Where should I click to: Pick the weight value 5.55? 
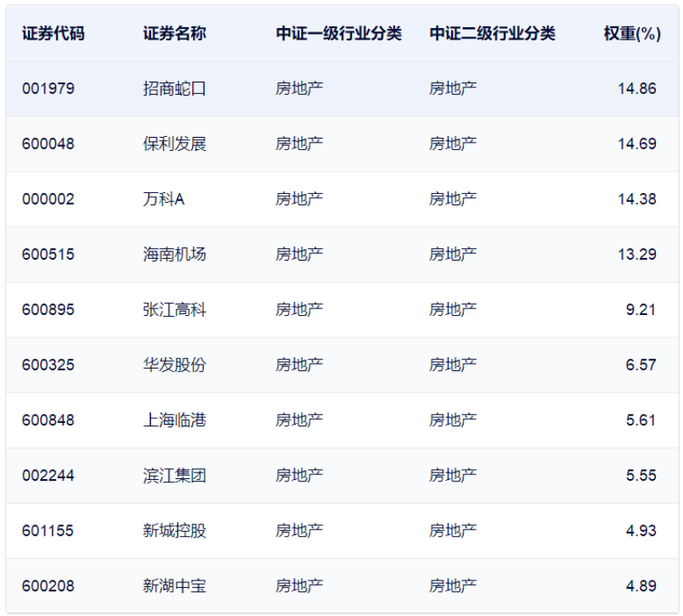[641, 475]
